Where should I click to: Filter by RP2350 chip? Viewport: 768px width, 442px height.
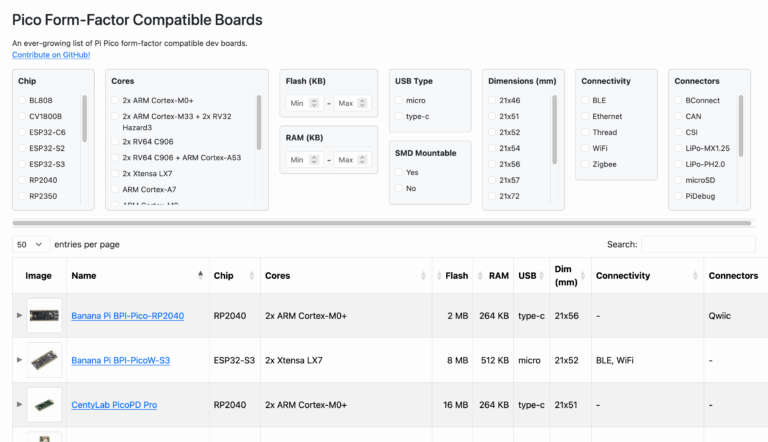[x=22, y=196]
